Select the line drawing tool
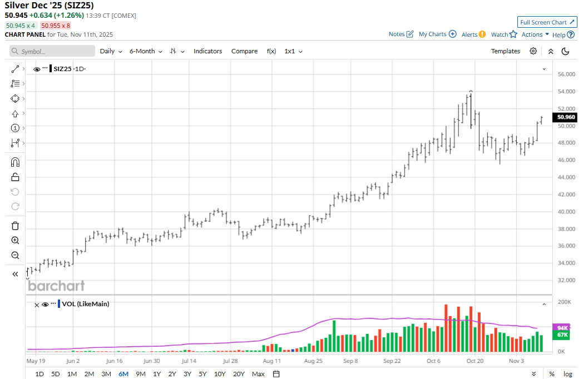 [x=15, y=69]
